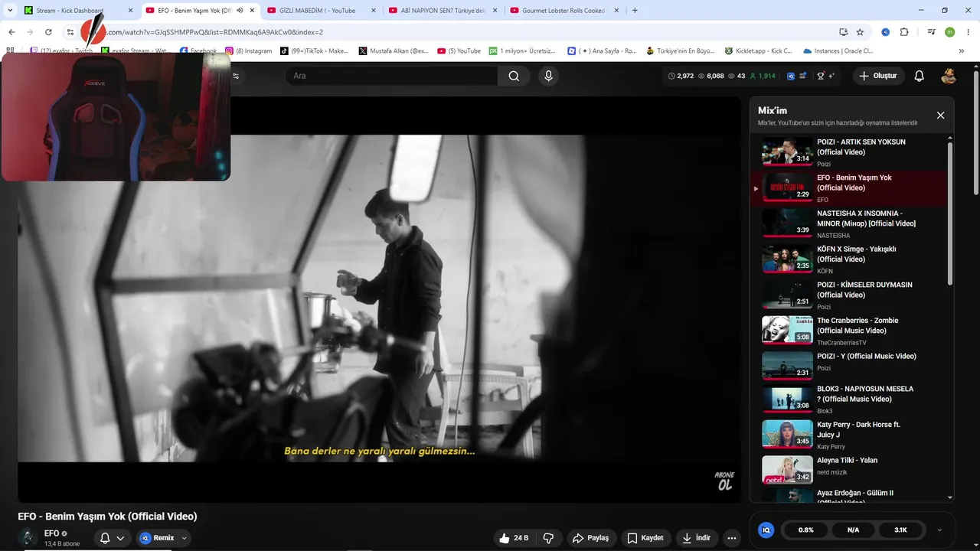The height and width of the screenshot is (551, 980).
Task: Open the Instagram bookmark
Action: 248,51
